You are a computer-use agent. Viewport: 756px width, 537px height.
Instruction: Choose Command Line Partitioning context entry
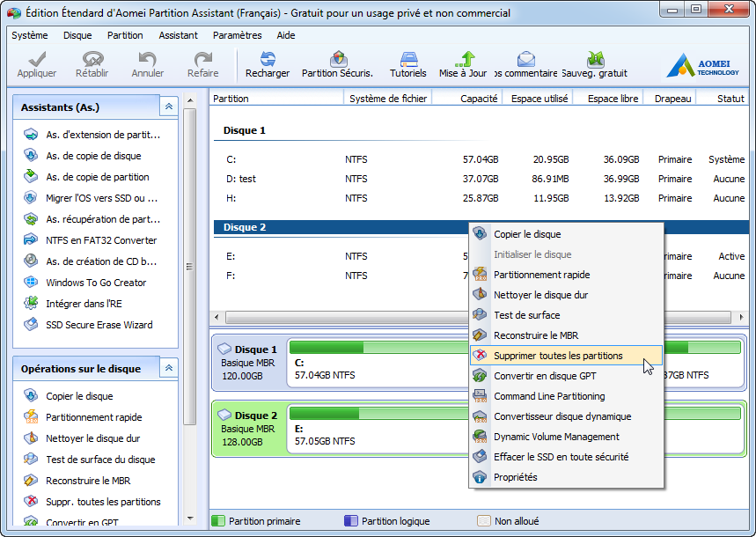566,397
